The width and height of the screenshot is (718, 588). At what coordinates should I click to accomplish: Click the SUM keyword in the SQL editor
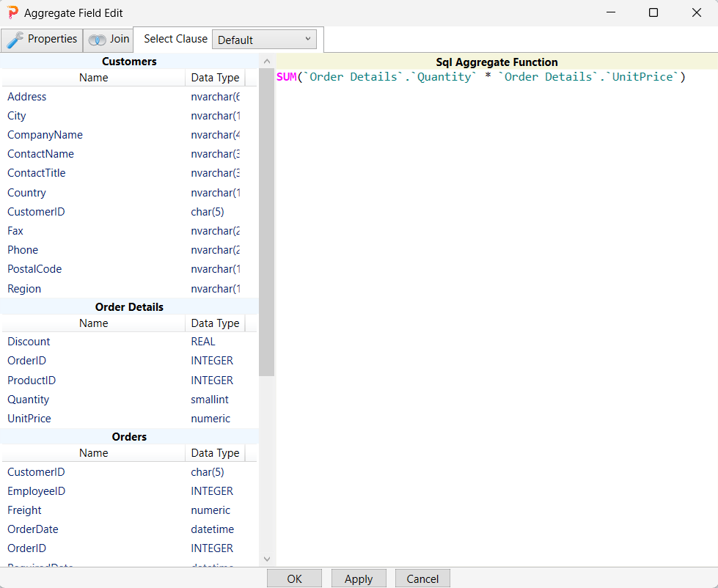click(x=287, y=77)
